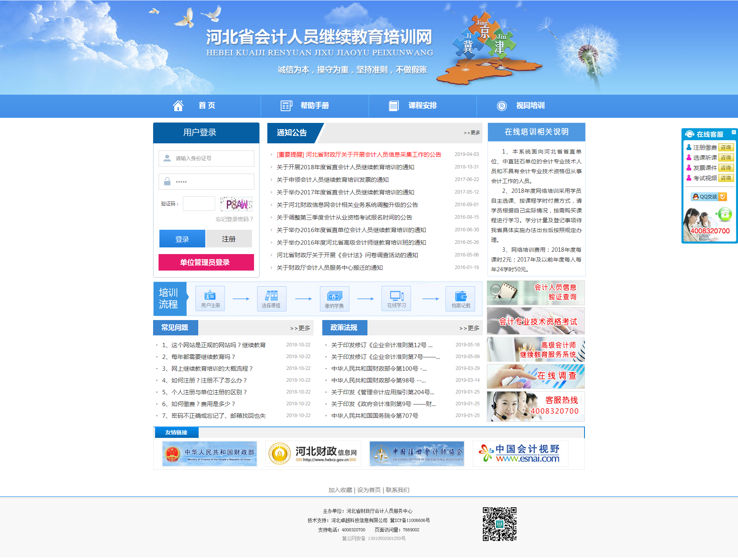Click the 档案记载 records icon
Viewport: 738px width, 560px height.
pos(460,296)
